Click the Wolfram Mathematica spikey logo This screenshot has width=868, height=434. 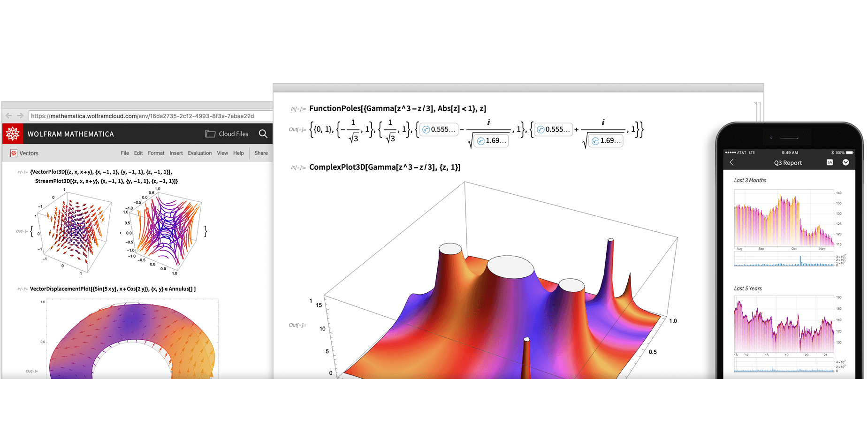coord(13,134)
